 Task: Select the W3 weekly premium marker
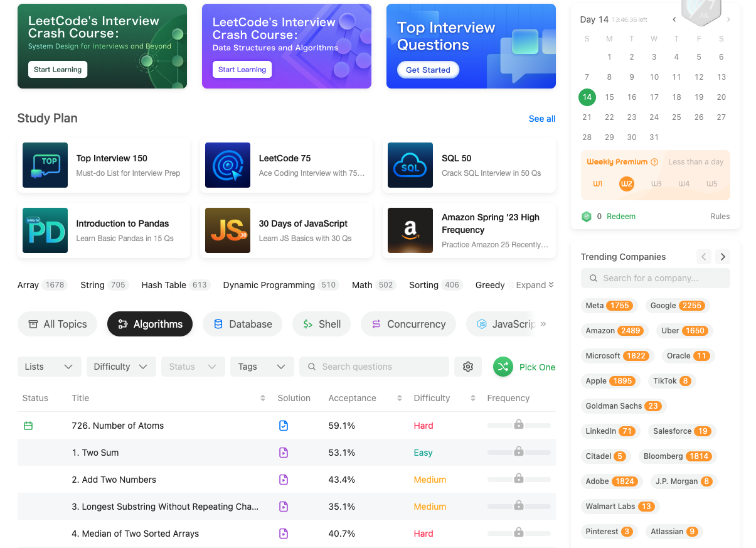[656, 184]
